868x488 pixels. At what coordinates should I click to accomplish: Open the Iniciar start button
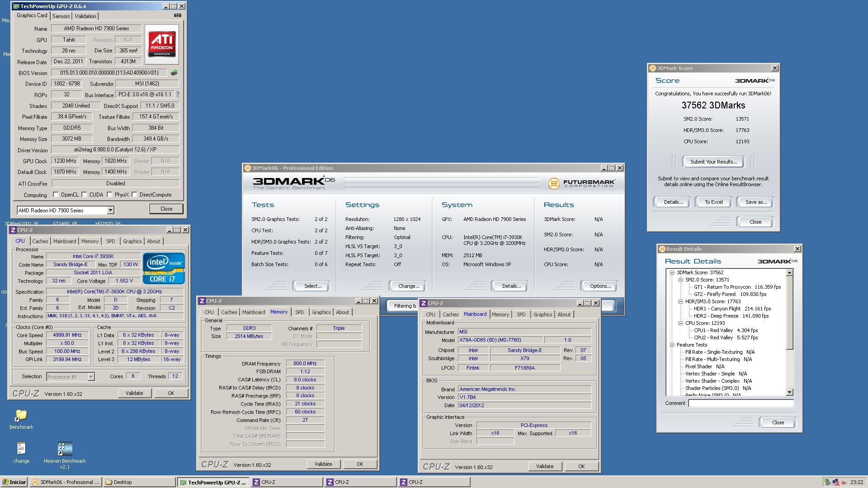[14, 482]
